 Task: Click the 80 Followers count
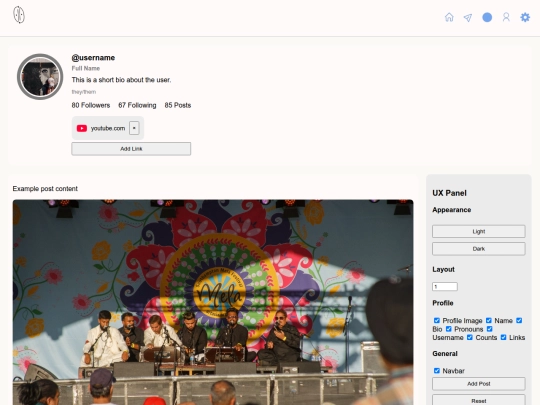click(91, 105)
